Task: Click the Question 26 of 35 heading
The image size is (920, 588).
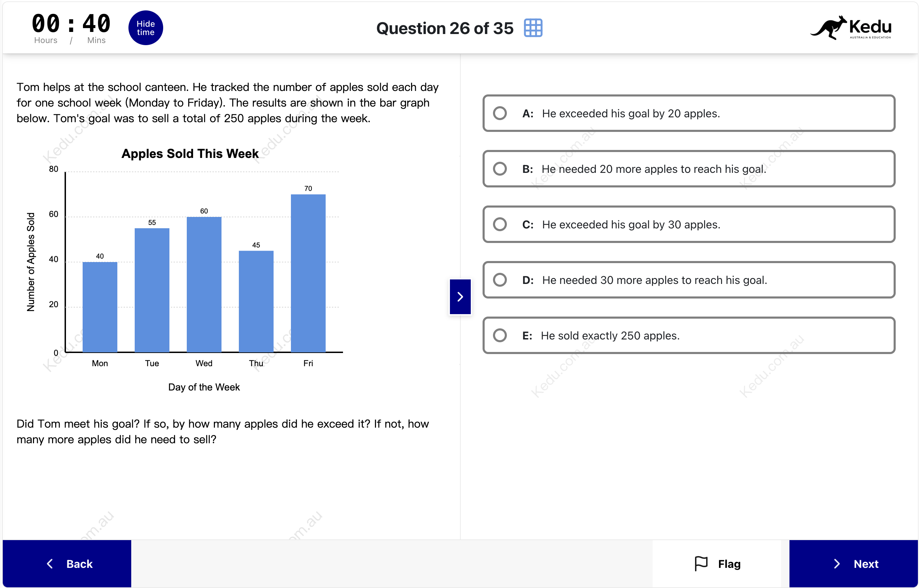Action: tap(445, 28)
